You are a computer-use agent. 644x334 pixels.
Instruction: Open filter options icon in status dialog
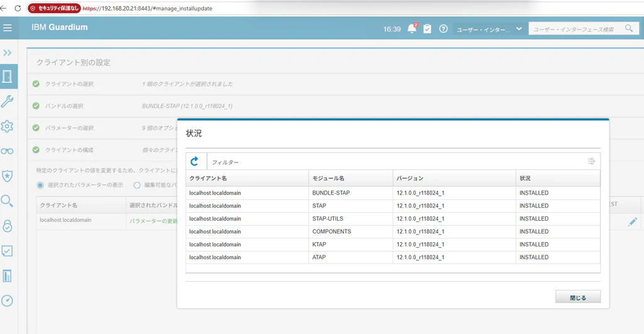click(591, 162)
